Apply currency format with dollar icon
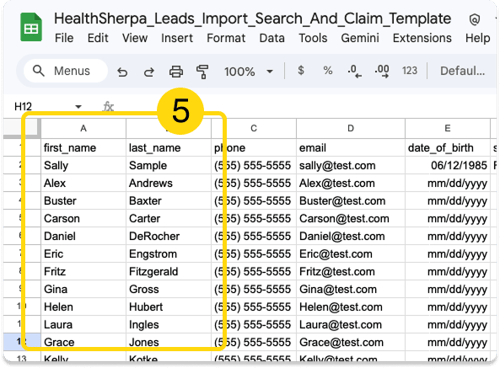Screen dimensions: 500x368 click(301, 70)
